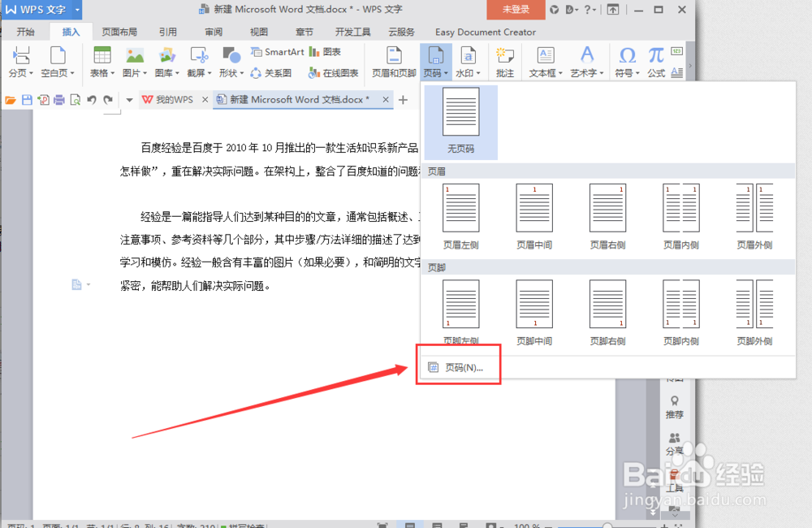Image resolution: width=812 pixels, height=528 pixels.
Task: Insert a 批注 comment
Action: [x=505, y=62]
